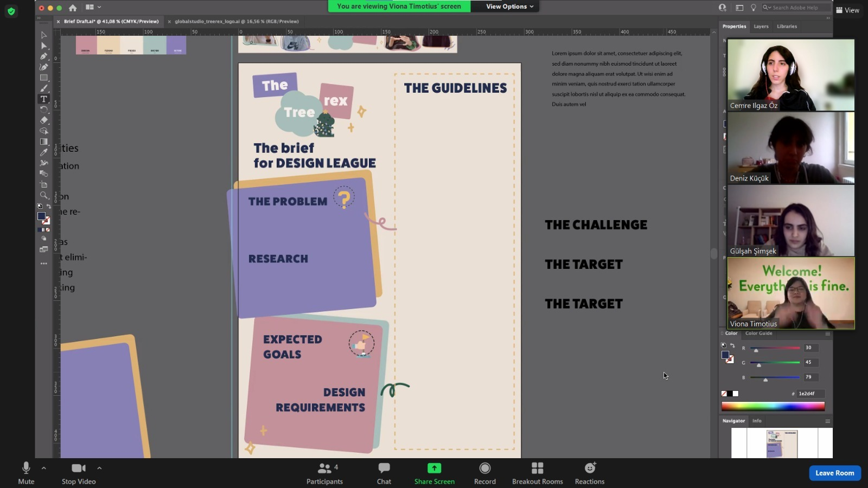Screen dimensions: 868x488
Task: Open Arrange Documents dropdown
Action: pos(93,7)
